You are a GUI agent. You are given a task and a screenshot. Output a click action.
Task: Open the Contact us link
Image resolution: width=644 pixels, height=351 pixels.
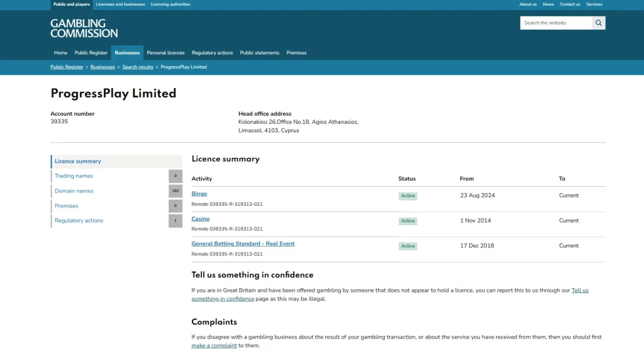(570, 4)
